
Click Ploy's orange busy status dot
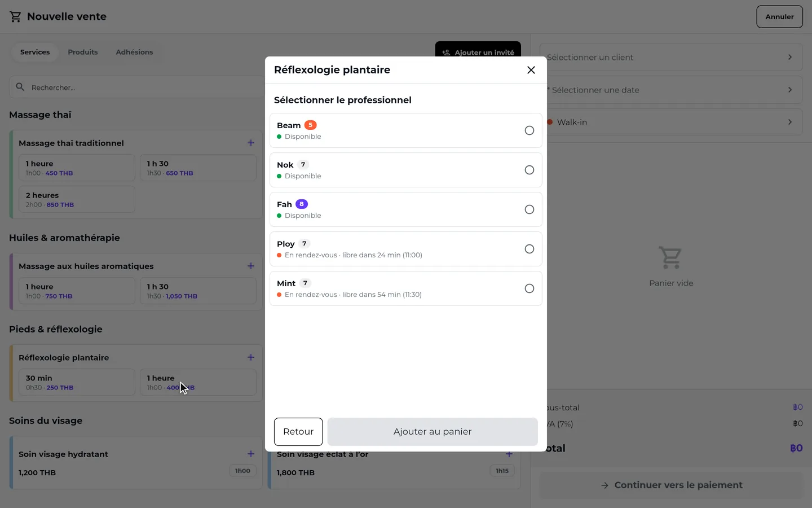[x=279, y=255]
